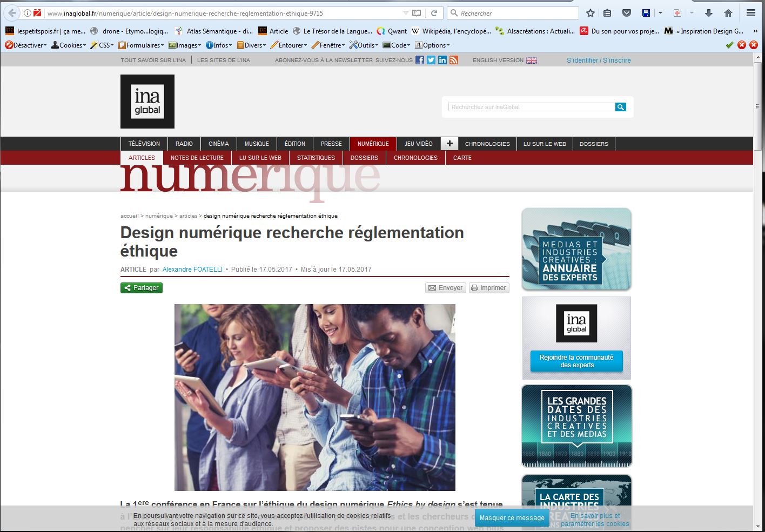This screenshot has height=532, width=765.
Task: Expand the Entourer developer menu
Action: tap(290, 45)
